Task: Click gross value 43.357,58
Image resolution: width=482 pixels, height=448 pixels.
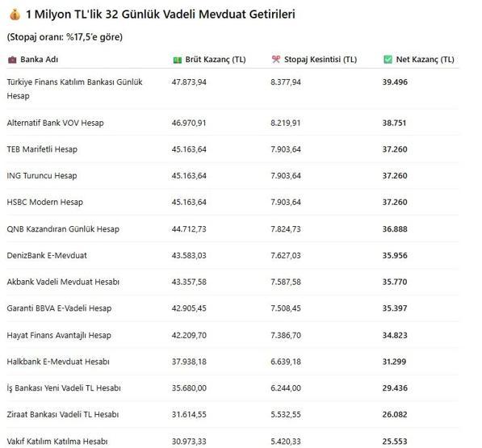Action: click(x=189, y=282)
